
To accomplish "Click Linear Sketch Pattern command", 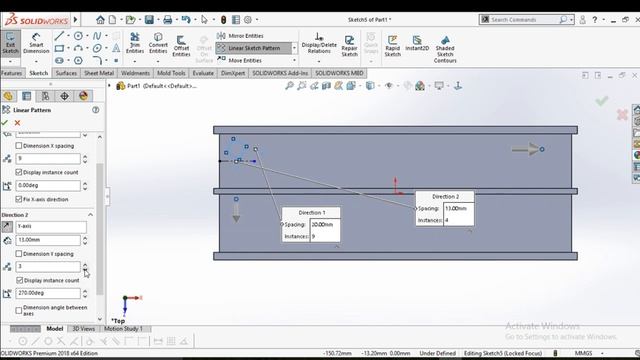I will pyautogui.click(x=254, y=48).
